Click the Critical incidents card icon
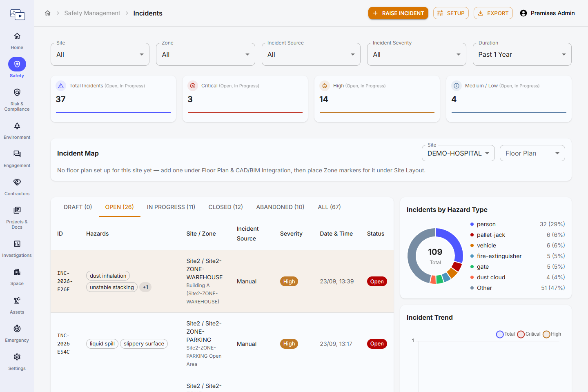588x392 pixels. (193, 86)
